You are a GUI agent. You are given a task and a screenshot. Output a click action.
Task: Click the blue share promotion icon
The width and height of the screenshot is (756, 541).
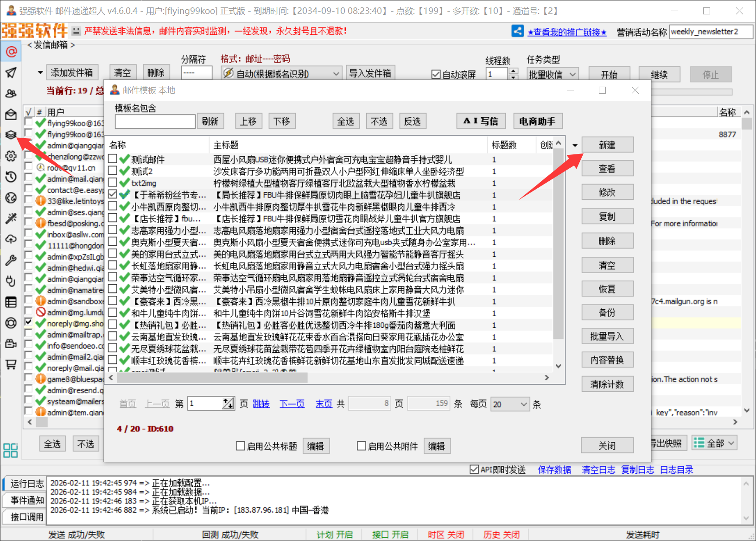coord(517,31)
